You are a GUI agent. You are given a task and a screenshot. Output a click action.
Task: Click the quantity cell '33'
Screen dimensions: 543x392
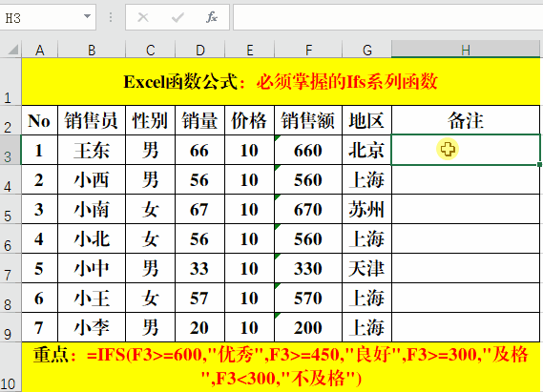tap(200, 268)
